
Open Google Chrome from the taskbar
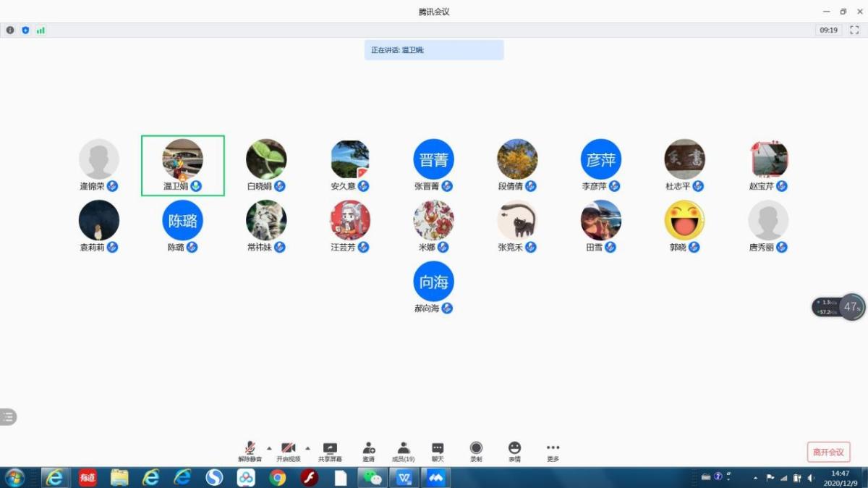[x=277, y=477]
